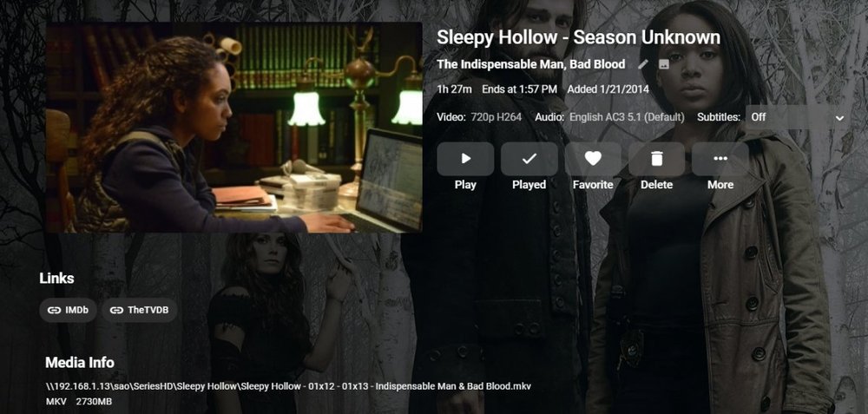Click the Sleepy Hollow series title
Viewport: 868px width, 414px height.
click(497, 37)
